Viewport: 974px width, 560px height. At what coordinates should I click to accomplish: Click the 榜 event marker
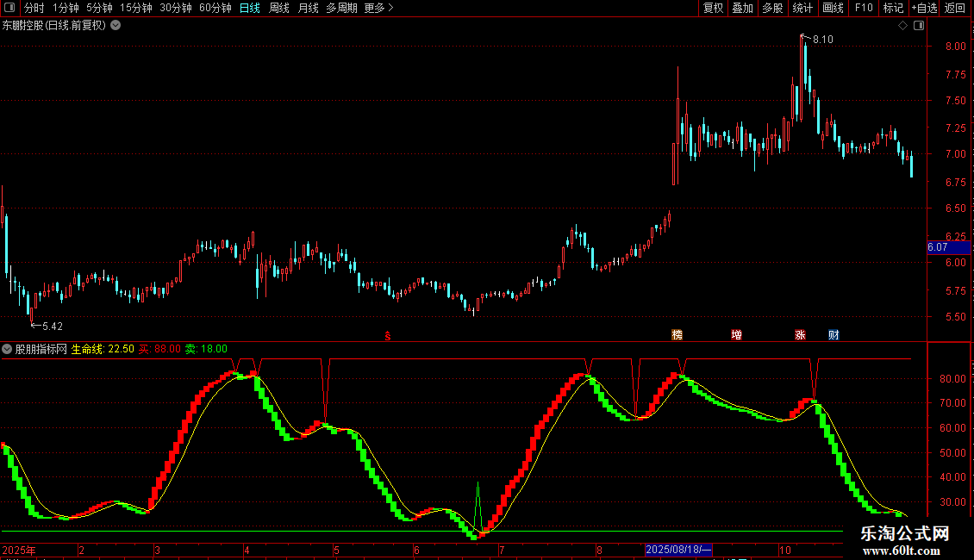pyautogui.click(x=677, y=334)
